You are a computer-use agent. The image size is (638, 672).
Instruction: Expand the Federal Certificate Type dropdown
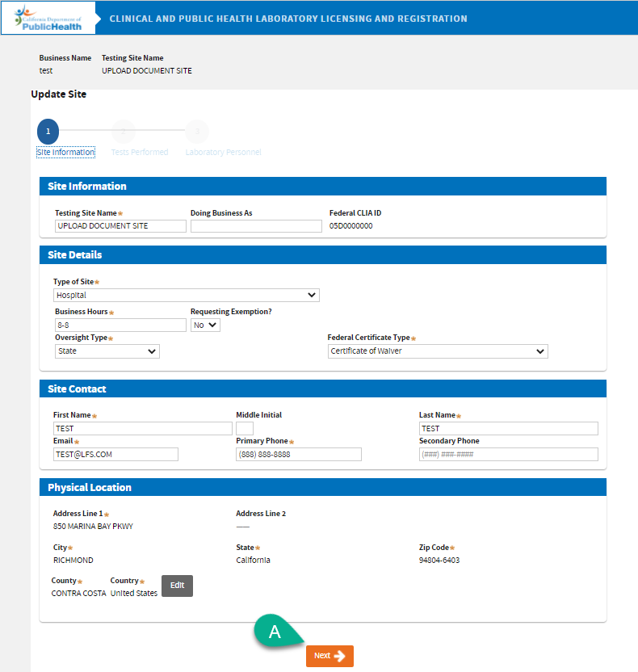point(437,351)
